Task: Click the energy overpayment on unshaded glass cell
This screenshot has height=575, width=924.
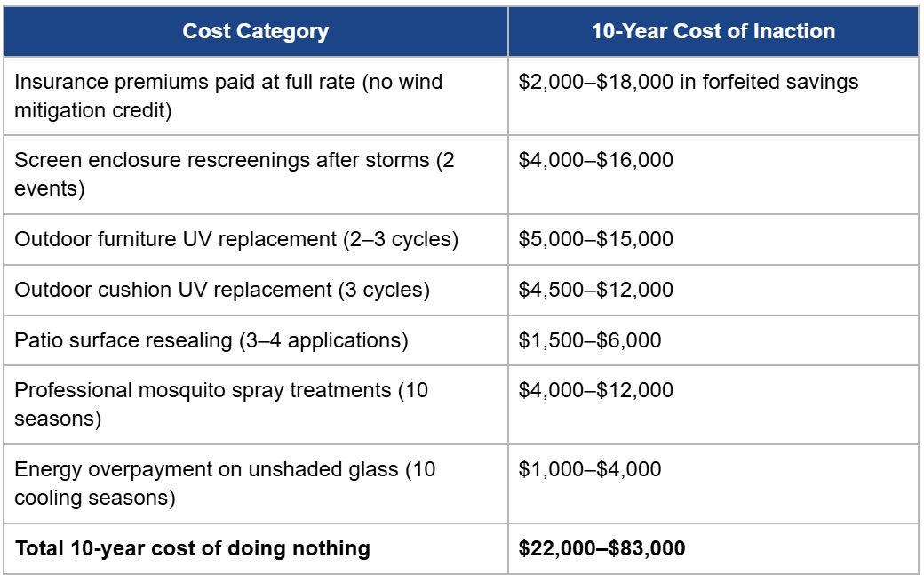Action: (x=256, y=483)
